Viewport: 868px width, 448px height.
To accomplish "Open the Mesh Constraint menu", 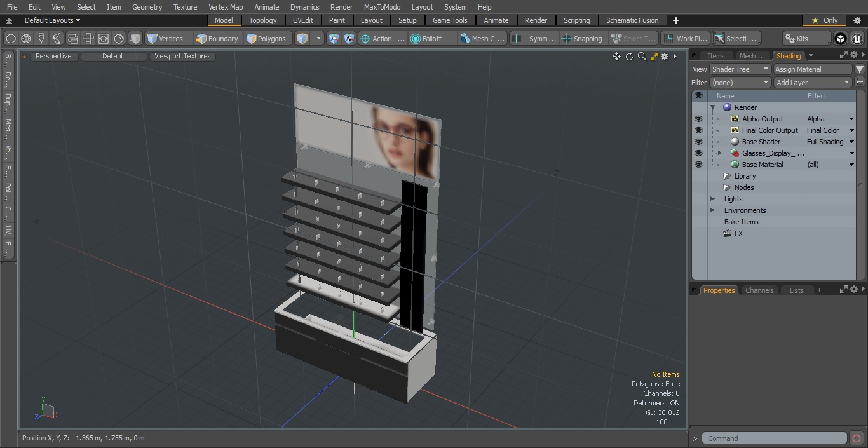I will click(x=482, y=39).
